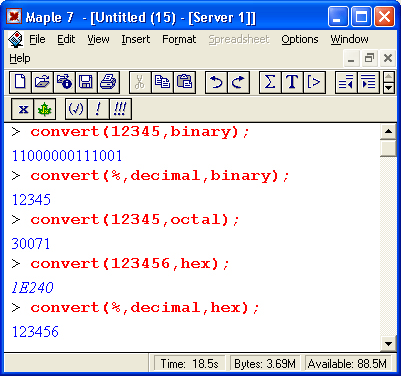
Task: Click the vertical scrollbar thumb
Action: coord(388,148)
